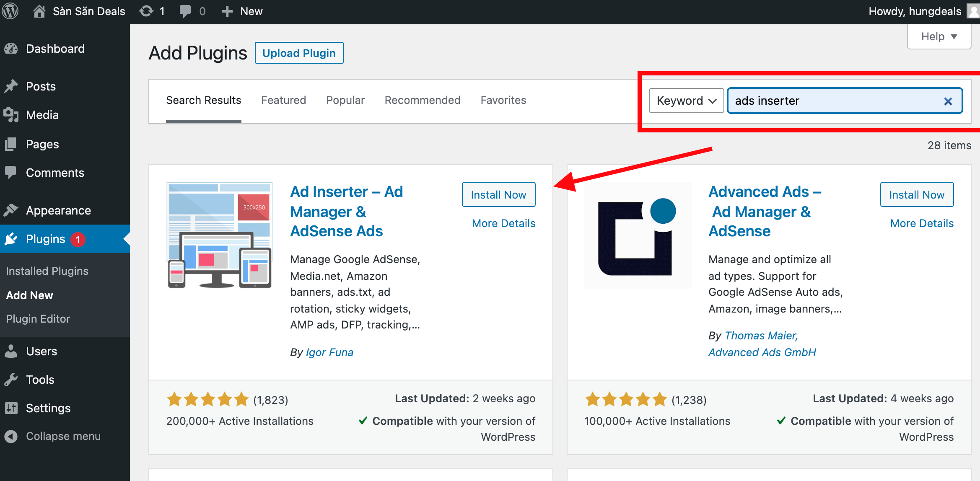Click the Sàn Săn Deals site name
This screenshot has height=481, width=980.
pos(89,11)
